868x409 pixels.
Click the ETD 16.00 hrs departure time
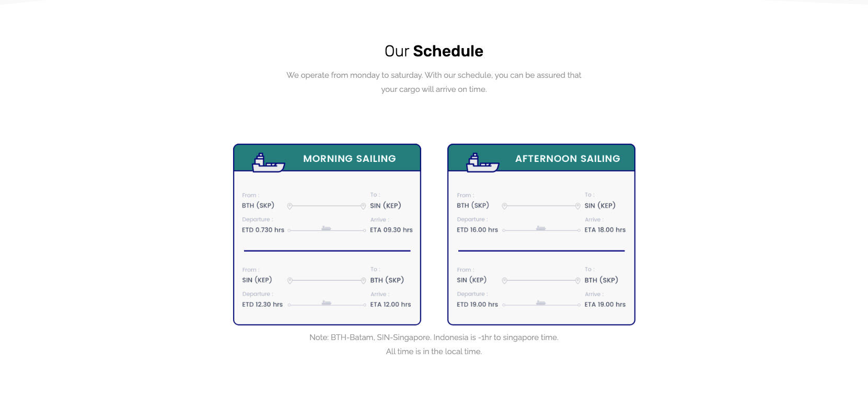[x=477, y=230]
